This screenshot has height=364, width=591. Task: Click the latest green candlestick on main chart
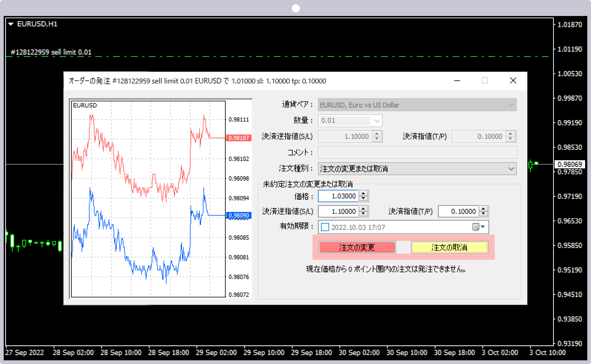point(536,163)
